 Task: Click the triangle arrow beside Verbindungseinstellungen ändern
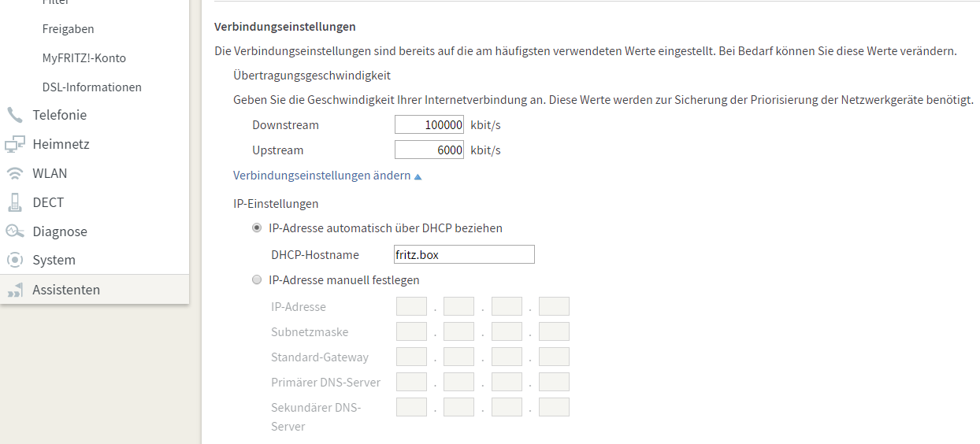tap(418, 176)
